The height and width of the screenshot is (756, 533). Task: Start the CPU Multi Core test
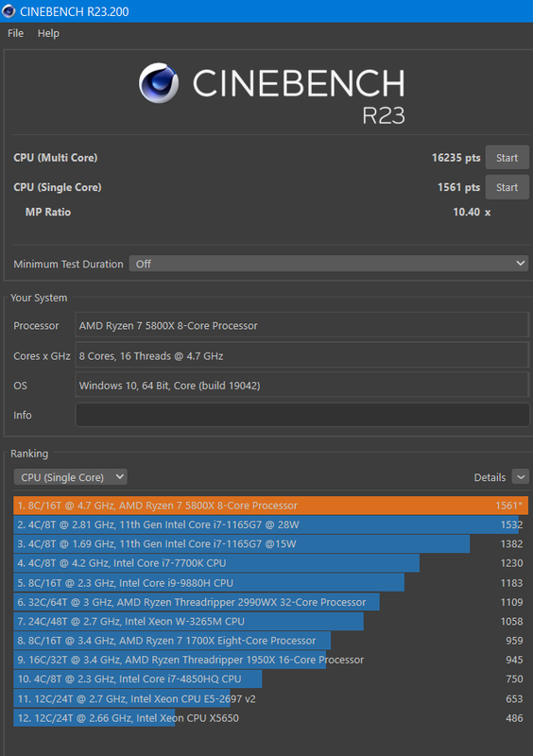click(507, 158)
